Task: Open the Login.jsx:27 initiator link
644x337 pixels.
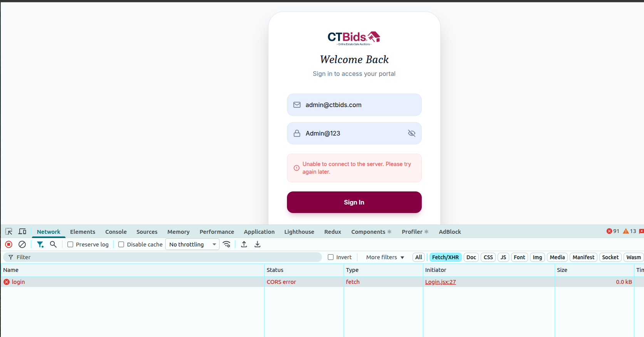Action: 440,282
